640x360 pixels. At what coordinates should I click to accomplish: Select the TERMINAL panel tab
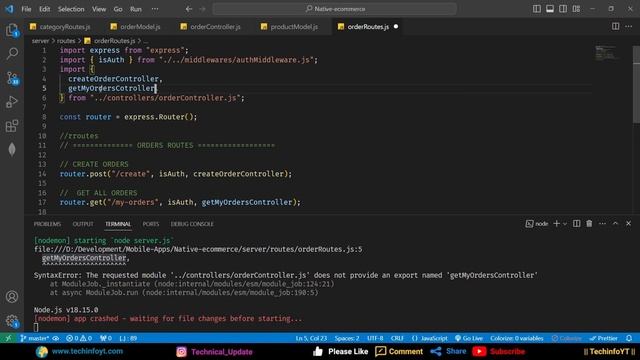[x=118, y=224]
